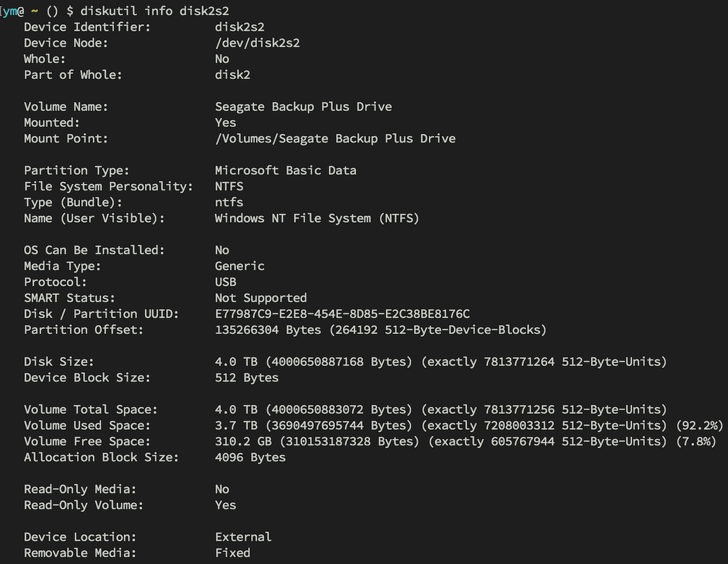The height and width of the screenshot is (564, 728).
Task: Click the Windows NT File System (NTFS) text
Action: click(317, 219)
